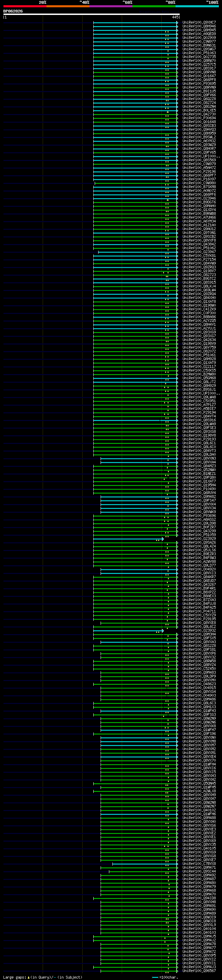Click the cyan ~100% identity legend segment
Image resolution: width=222 pixels, height=980 pixels.
point(197,6)
